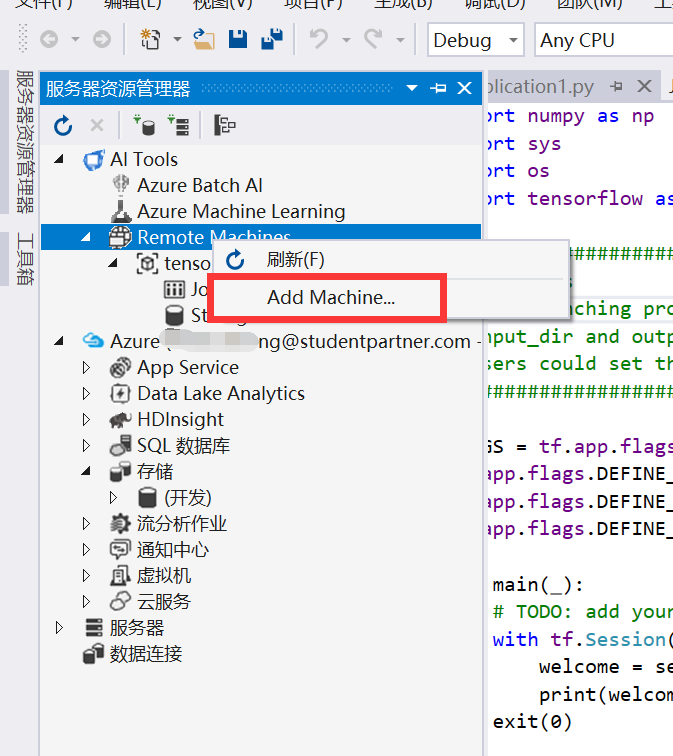Expand the (开发) storage node
Screen dimensions: 673x756
(x=113, y=498)
